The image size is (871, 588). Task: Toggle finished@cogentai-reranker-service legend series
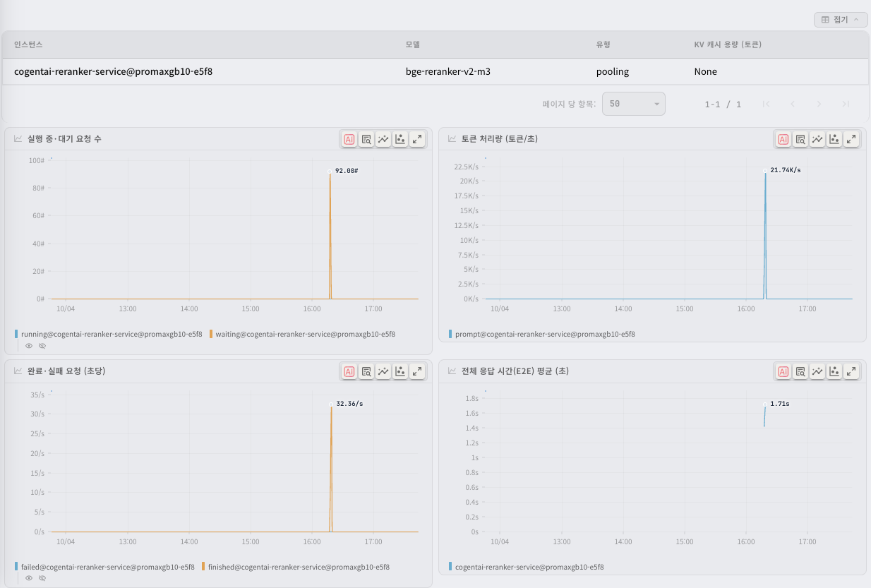pyautogui.click(x=295, y=566)
